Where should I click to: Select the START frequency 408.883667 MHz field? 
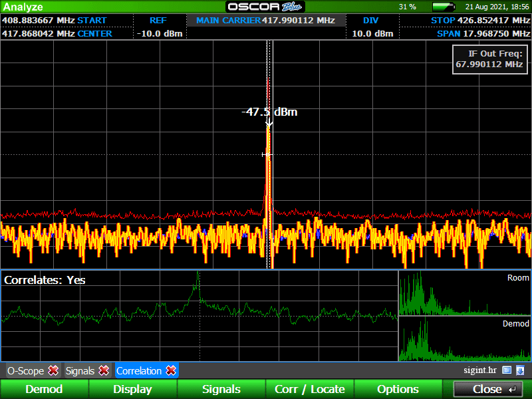pyautogui.click(x=55, y=21)
